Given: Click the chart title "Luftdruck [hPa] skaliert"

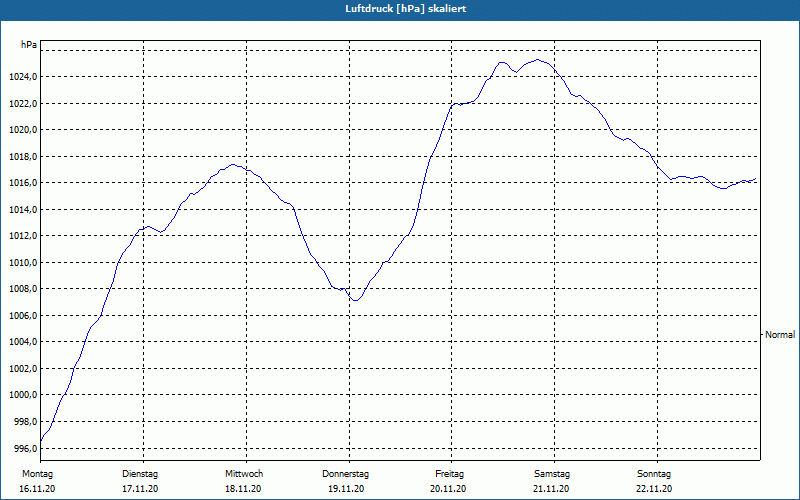Looking at the screenshot, I should click(x=406, y=9).
